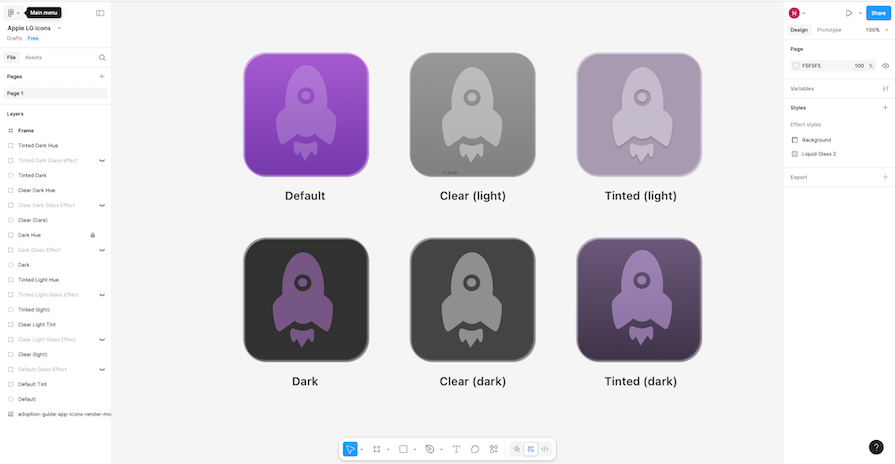Edit the page background opacity 100 field
This screenshot has width=895, height=464.
(859, 66)
